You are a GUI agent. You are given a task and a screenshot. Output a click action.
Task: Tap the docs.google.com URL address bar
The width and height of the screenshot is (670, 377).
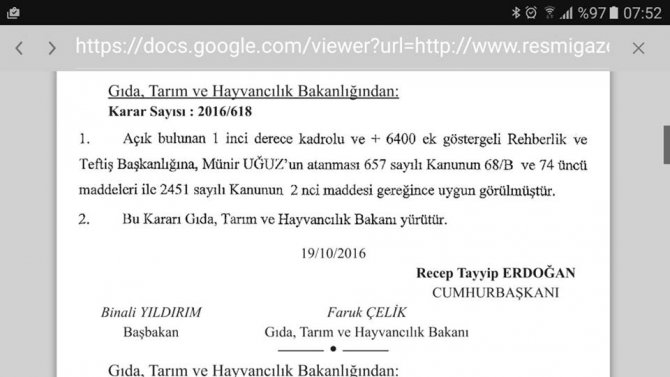pos(342,47)
